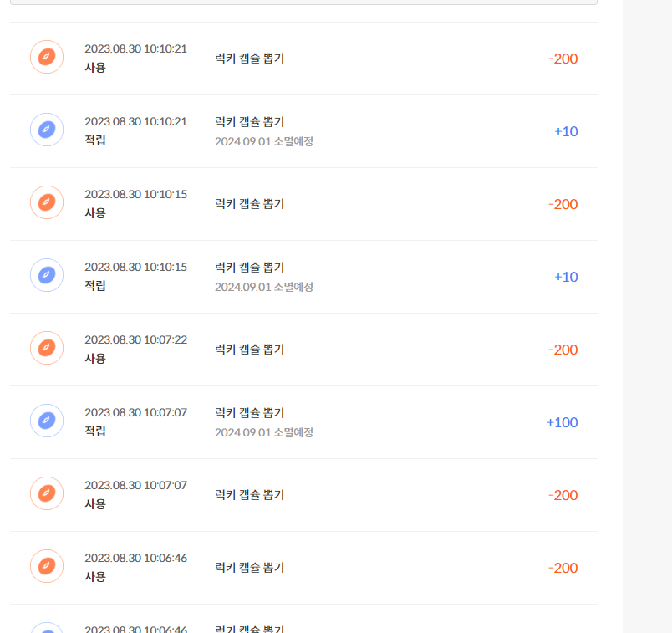
Task: Open 럭키 캡슐 뽑기 title of the 10:10:15 사용 entry
Action: 249,203
